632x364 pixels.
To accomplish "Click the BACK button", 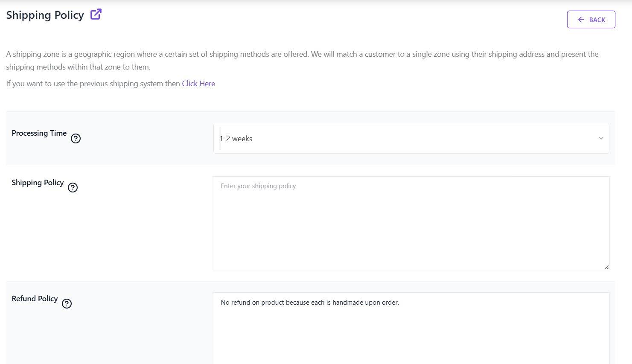I will coord(591,20).
